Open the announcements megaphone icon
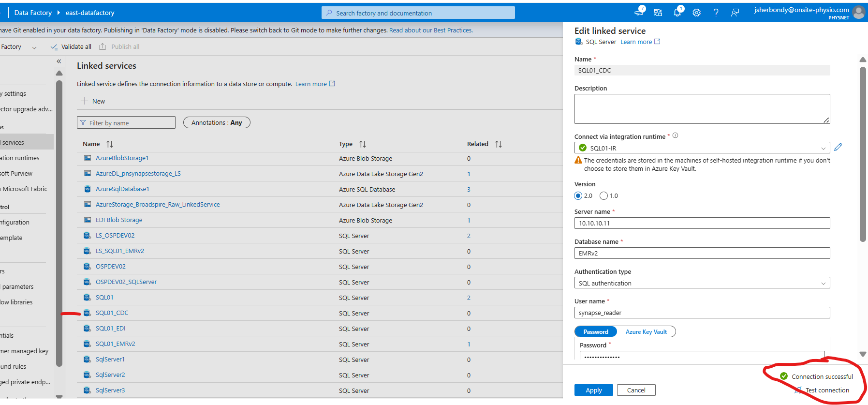The image size is (868, 405). pyautogui.click(x=639, y=12)
